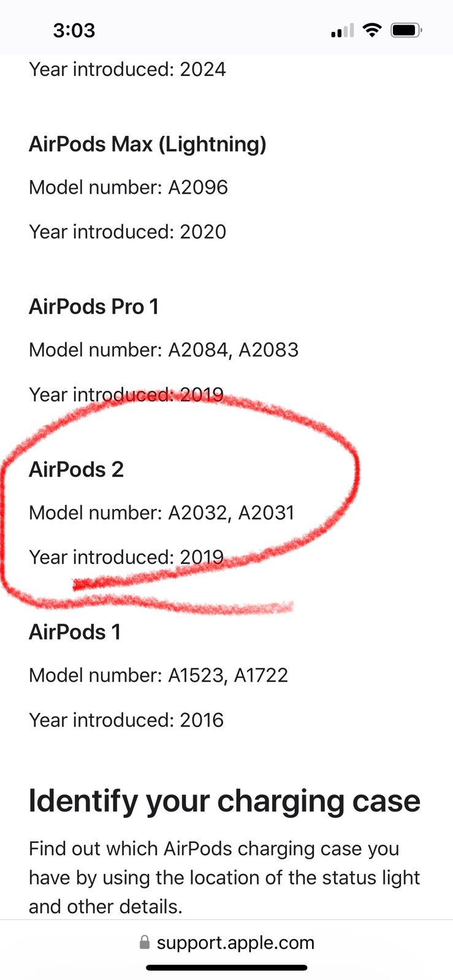Tap Model number A2032, A2031 line
The height and width of the screenshot is (980, 453).
[162, 512]
